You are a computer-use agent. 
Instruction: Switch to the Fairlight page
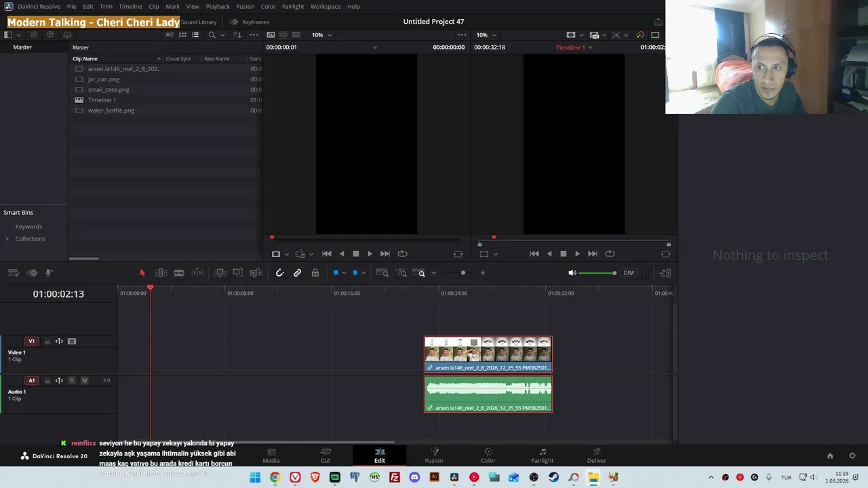click(542, 455)
